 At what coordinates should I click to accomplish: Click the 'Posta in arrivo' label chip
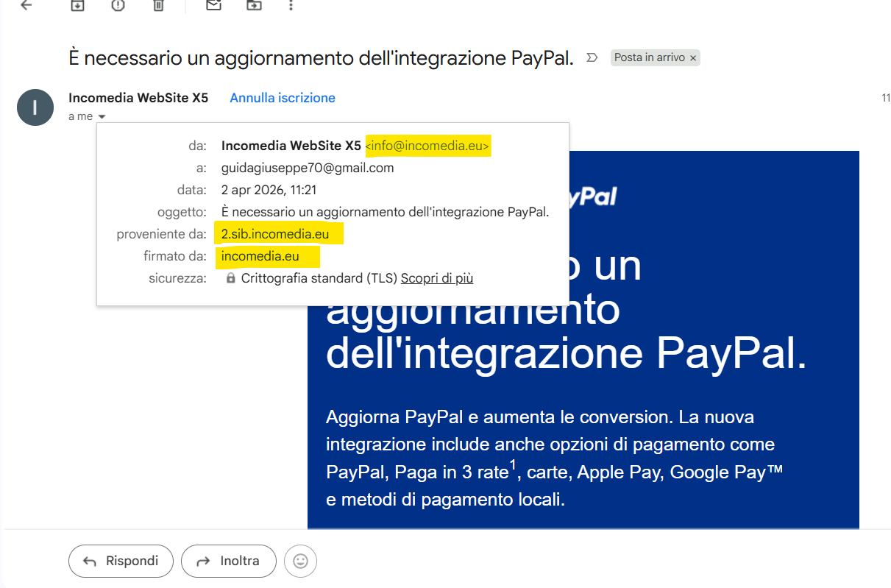[x=649, y=58]
